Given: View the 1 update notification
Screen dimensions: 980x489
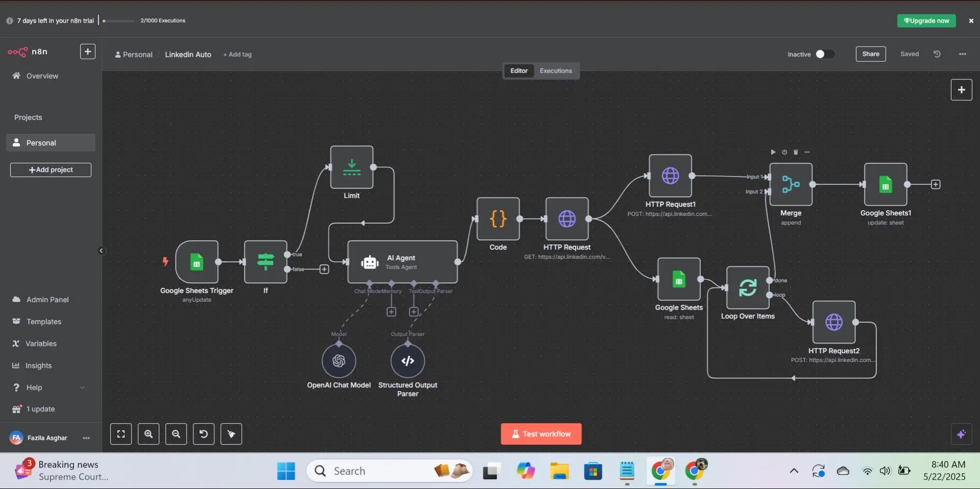Looking at the screenshot, I should (x=51, y=409).
